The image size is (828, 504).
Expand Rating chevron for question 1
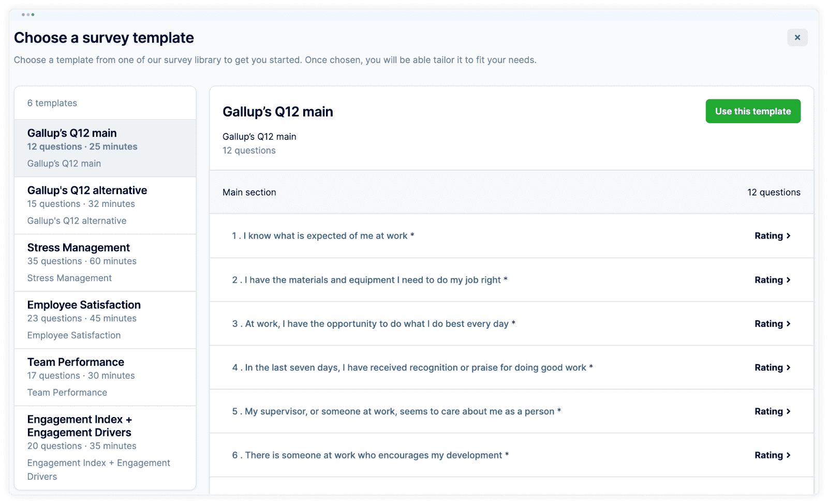[788, 236]
